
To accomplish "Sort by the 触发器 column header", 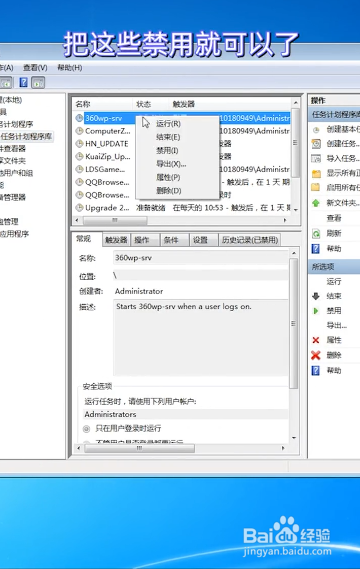I will (184, 105).
